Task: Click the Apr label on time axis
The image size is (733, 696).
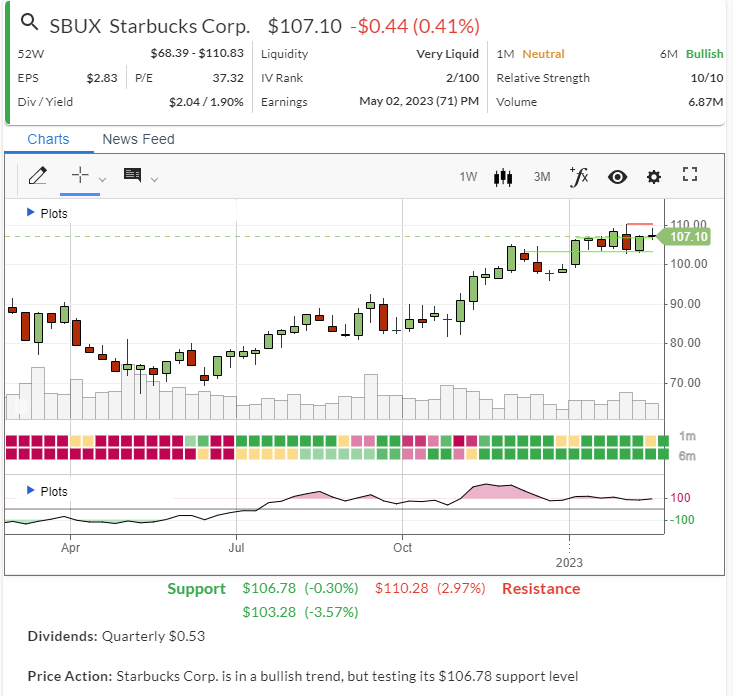Action: pos(70,547)
